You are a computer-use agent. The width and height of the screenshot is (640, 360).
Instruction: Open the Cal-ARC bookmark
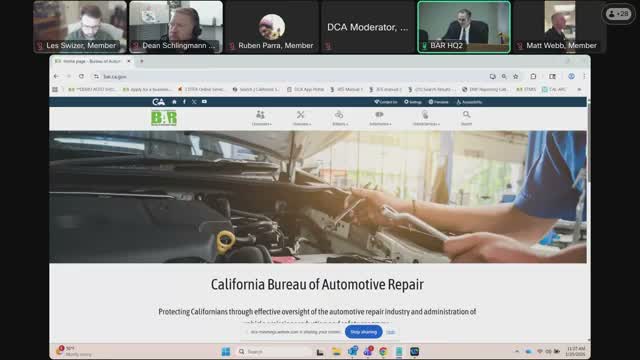553,89
